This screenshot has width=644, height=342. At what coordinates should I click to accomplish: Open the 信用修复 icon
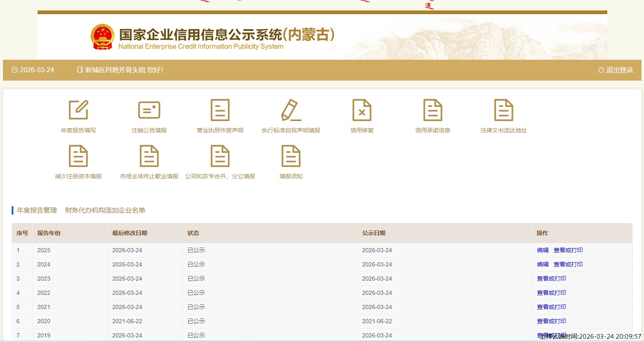click(x=362, y=110)
